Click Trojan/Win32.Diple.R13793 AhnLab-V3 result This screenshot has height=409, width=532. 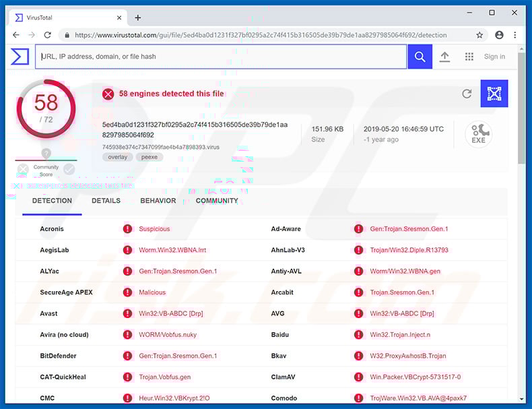[x=409, y=250]
